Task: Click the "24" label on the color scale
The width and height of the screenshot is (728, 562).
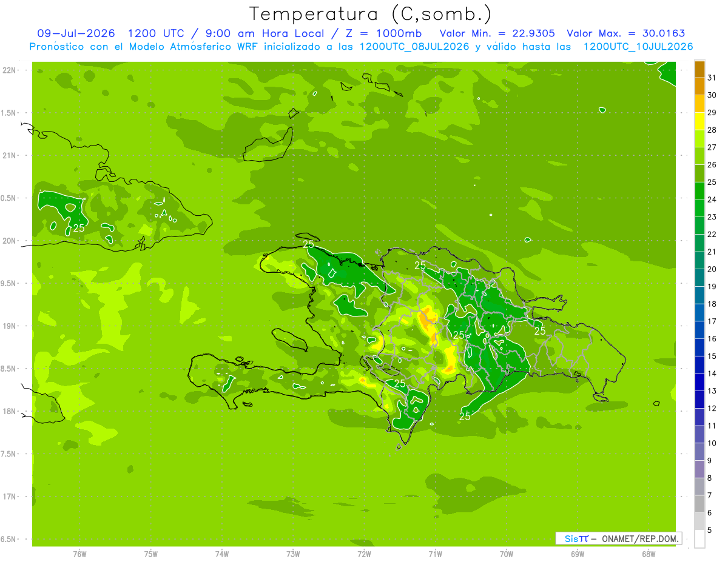Action: pyautogui.click(x=712, y=199)
